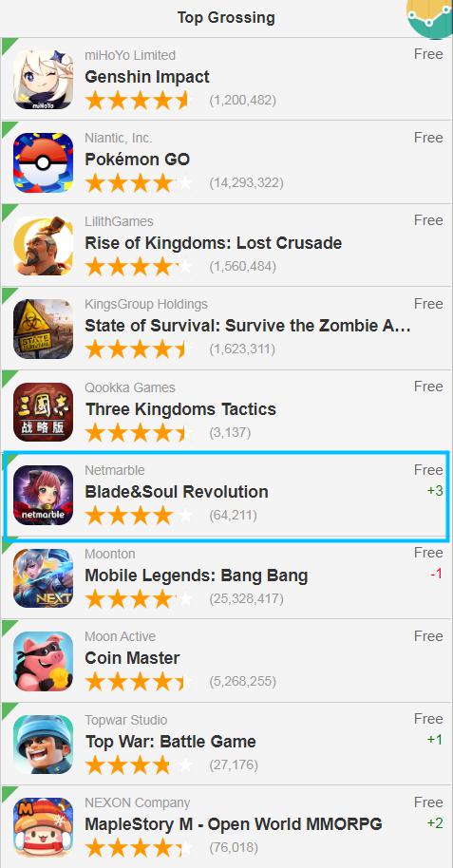453x868 pixels.
Task: Open the teal chart icon at top right
Action: 430,18
